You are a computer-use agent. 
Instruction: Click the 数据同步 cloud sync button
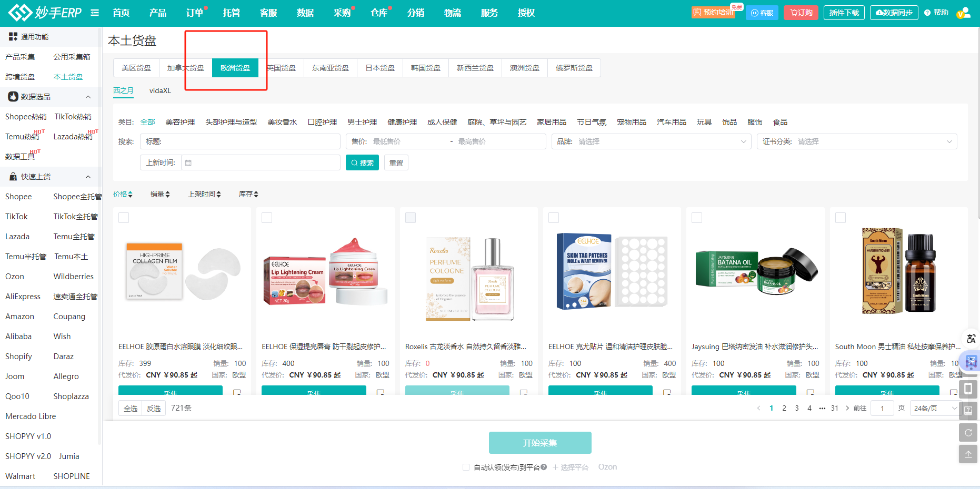pyautogui.click(x=894, y=13)
